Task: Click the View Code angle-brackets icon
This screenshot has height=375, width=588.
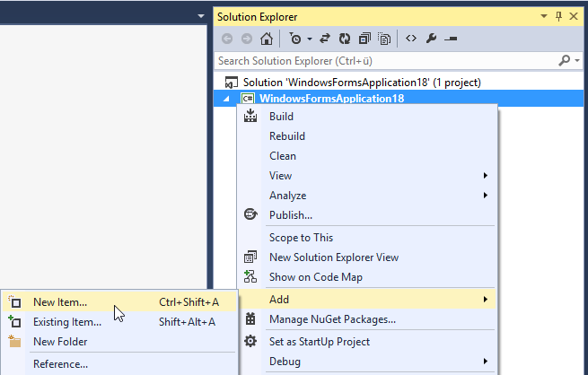Action: pos(411,39)
